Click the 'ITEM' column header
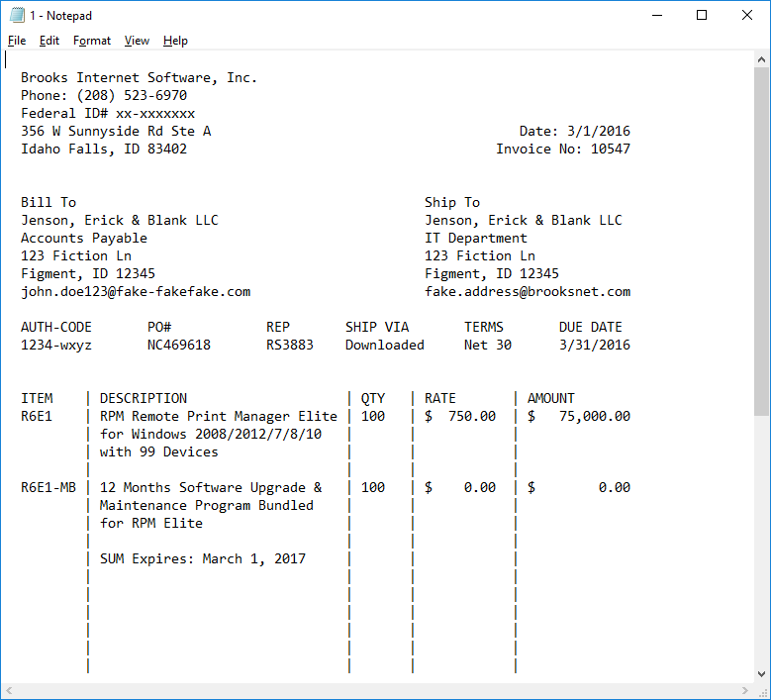This screenshot has height=700, width=771. [x=37, y=398]
